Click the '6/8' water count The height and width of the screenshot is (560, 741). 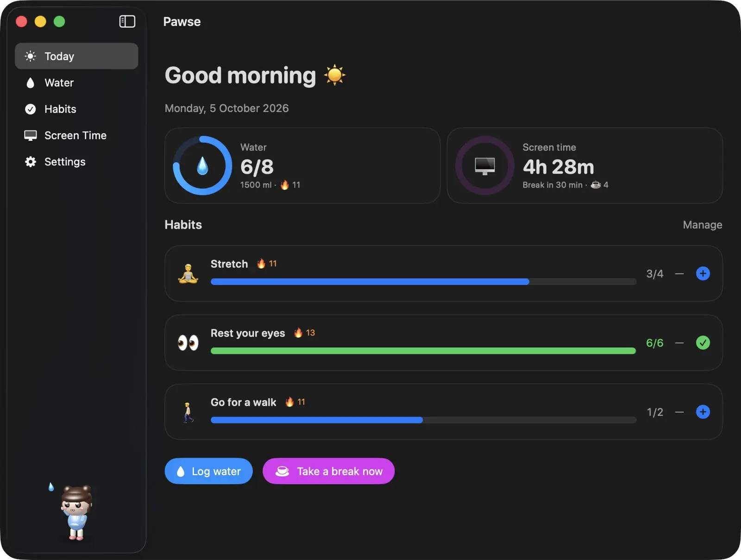click(257, 167)
